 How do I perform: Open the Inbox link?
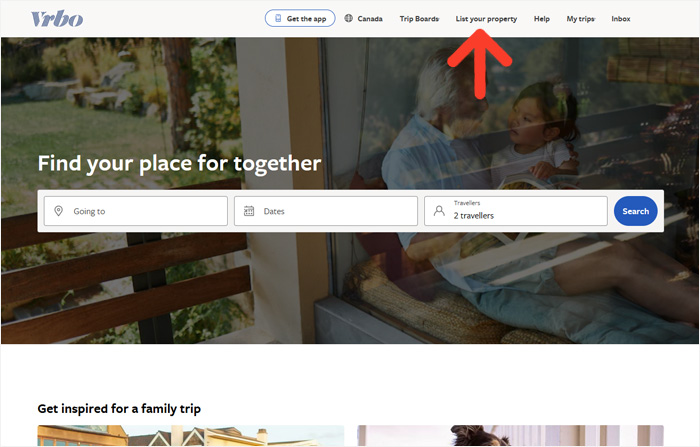click(621, 19)
